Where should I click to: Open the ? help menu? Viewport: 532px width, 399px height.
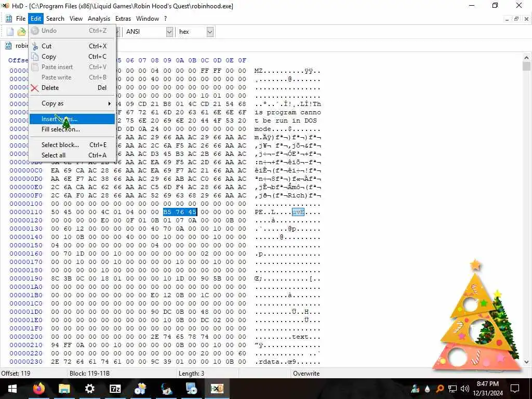click(166, 19)
